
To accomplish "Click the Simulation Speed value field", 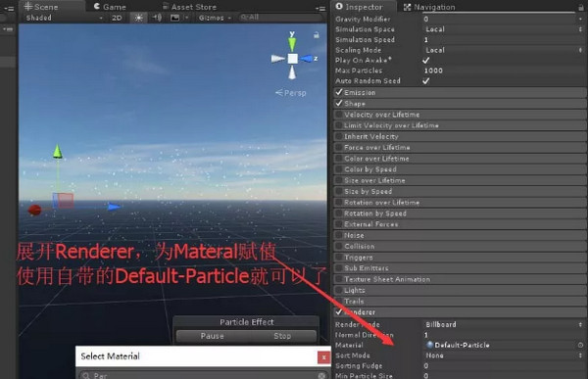I will [504, 39].
